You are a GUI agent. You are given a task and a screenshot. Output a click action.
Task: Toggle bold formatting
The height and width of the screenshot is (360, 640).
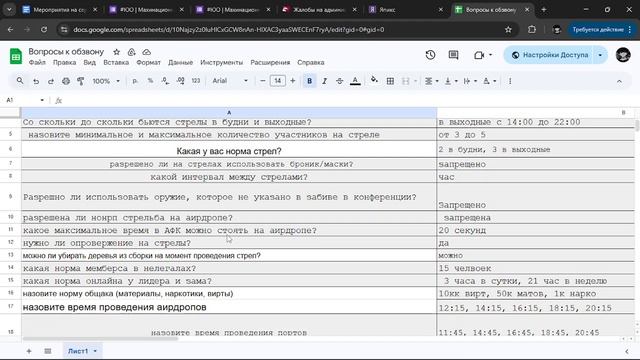[x=309, y=81]
